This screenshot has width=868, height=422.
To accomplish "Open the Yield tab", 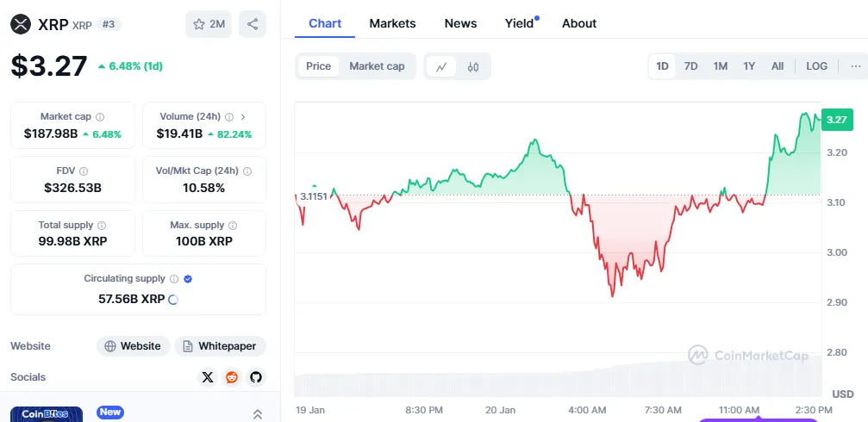I will (x=519, y=23).
